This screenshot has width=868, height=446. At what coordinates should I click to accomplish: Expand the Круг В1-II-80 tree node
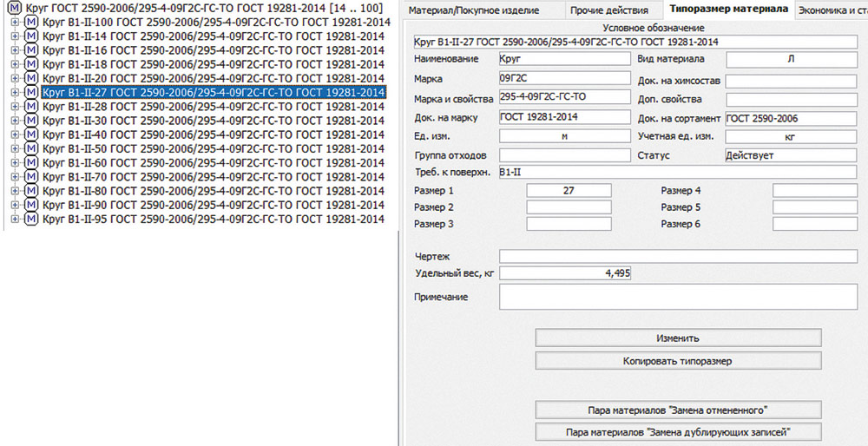[x=16, y=191]
